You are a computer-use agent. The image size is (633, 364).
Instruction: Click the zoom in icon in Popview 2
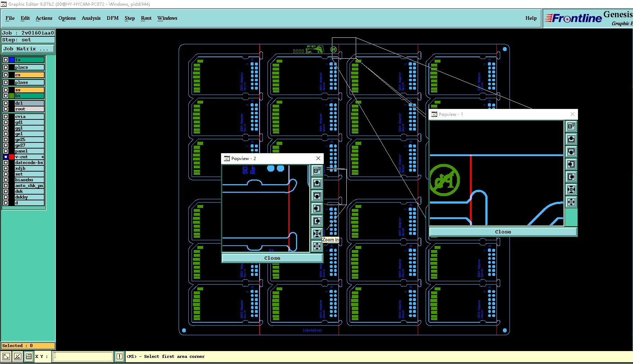[317, 233]
